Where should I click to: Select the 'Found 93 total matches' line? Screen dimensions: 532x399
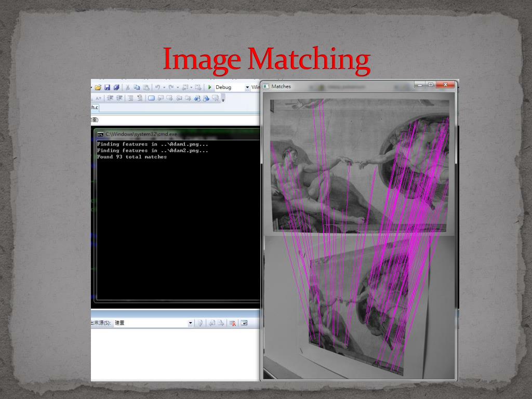point(131,157)
